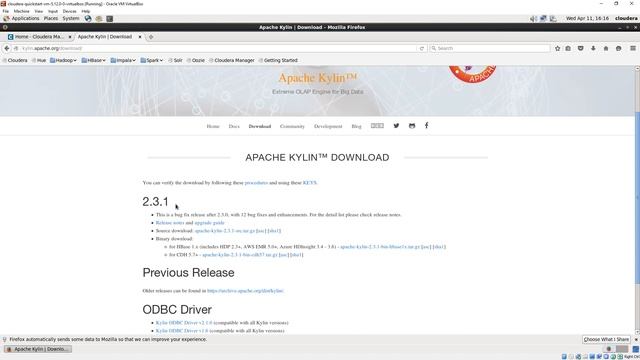Click the site info icon in the URL bar
This screenshot has height=360, width=640.
(16, 48)
